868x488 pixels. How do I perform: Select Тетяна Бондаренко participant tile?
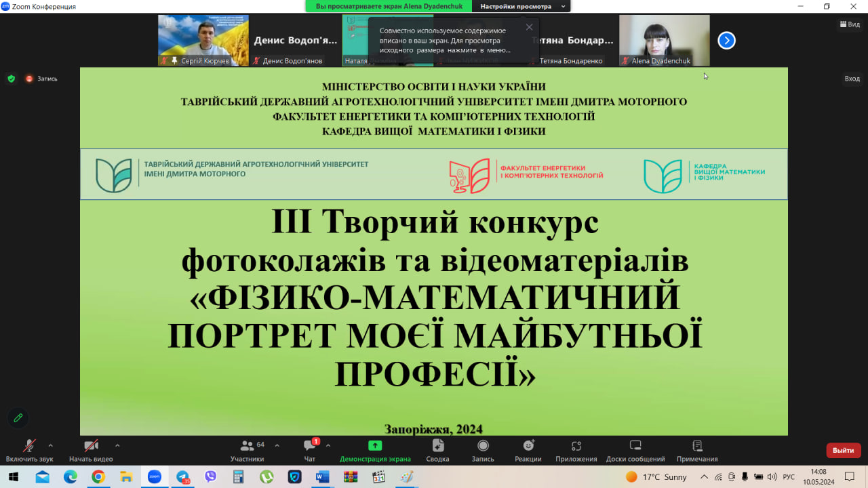(572, 41)
